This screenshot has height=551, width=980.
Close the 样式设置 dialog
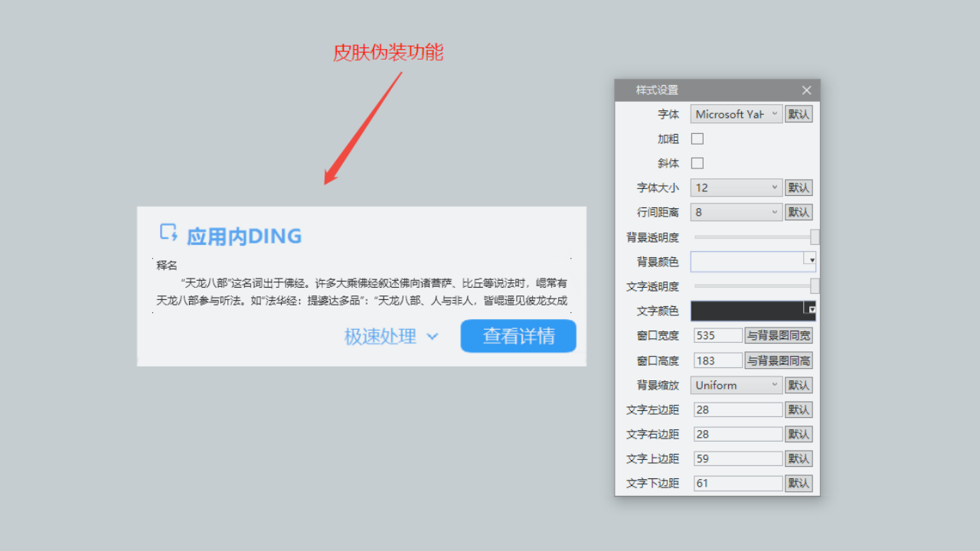pyautogui.click(x=806, y=90)
